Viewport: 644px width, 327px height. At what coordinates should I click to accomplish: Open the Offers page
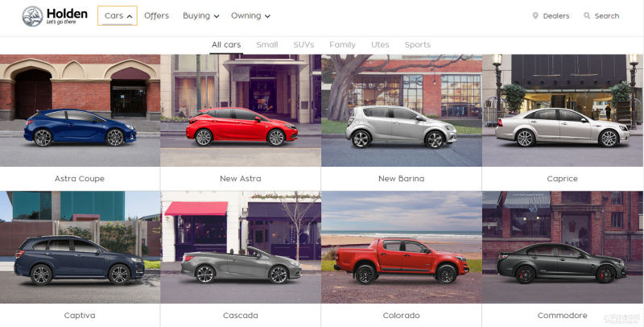[156, 16]
